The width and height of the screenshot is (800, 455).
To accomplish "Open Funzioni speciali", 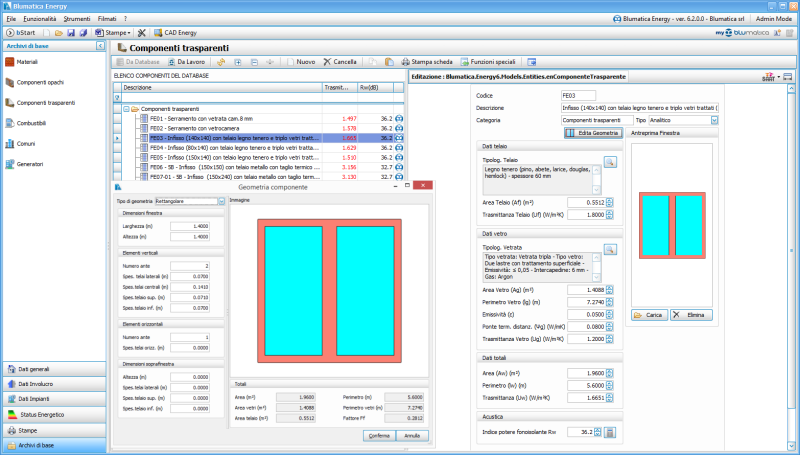I will coord(488,62).
